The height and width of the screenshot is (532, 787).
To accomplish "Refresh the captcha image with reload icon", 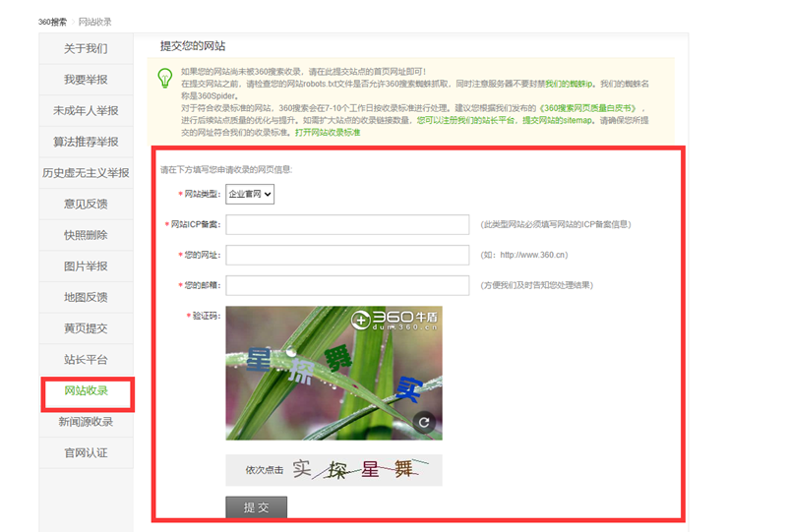I will pyautogui.click(x=424, y=423).
